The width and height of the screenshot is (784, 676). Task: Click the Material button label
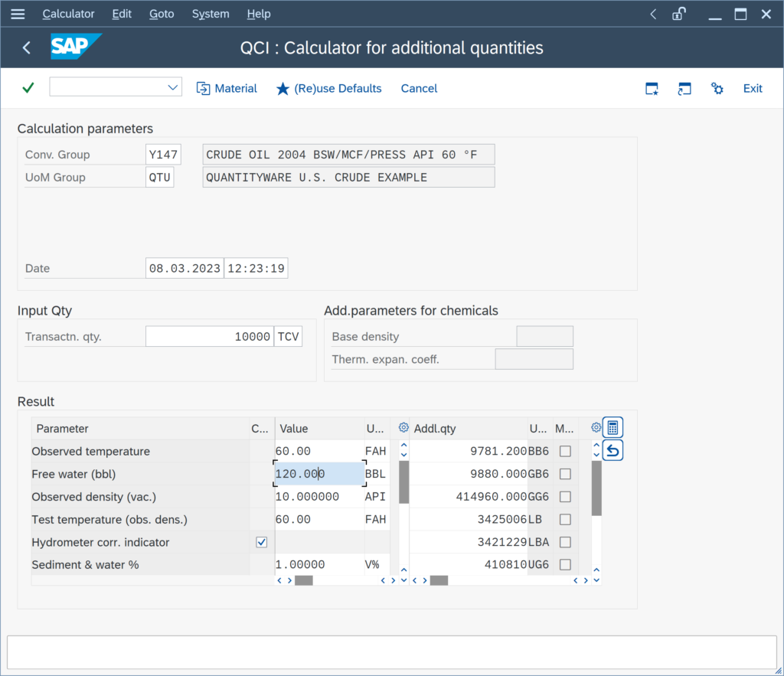[236, 89]
